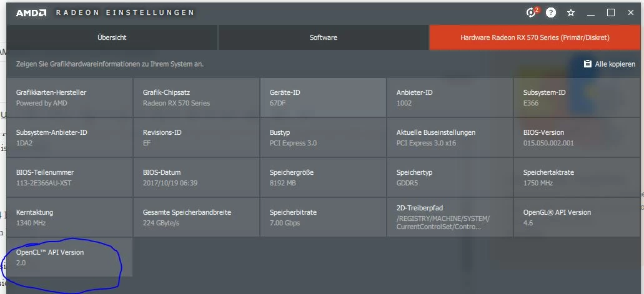This screenshot has height=294, width=644.
Task: Click the BIOS-Teilenummer tile label
Action: click(x=45, y=172)
